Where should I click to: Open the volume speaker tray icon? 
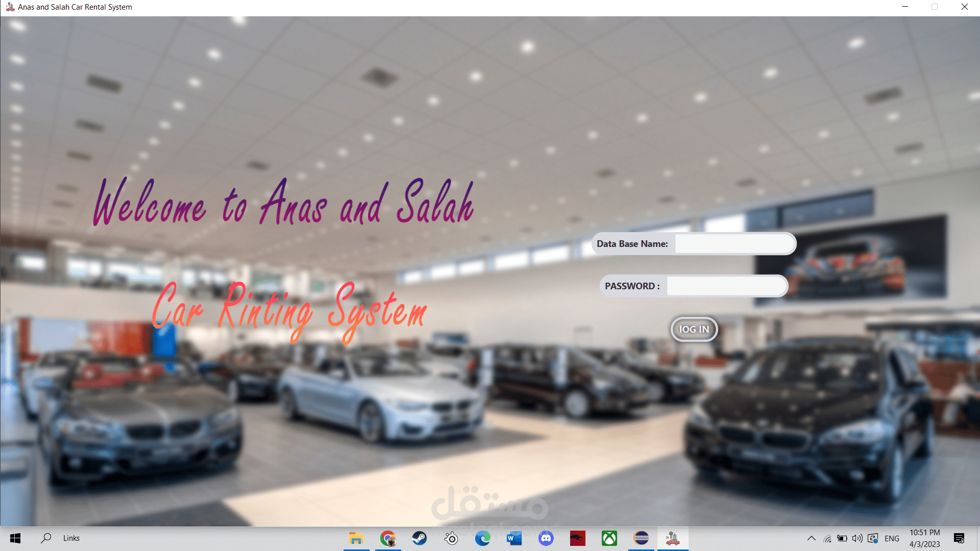tap(857, 538)
